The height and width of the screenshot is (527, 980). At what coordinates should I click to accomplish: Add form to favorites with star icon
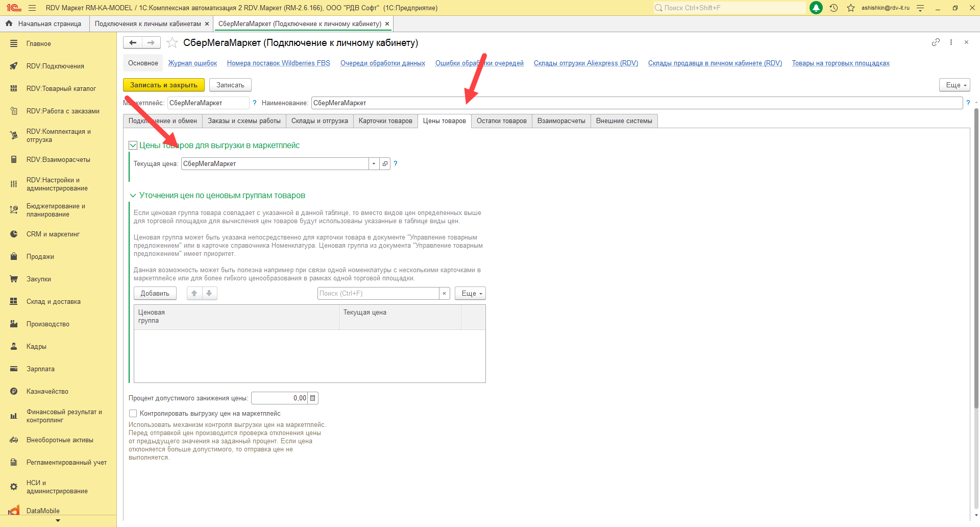pos(173,42)
